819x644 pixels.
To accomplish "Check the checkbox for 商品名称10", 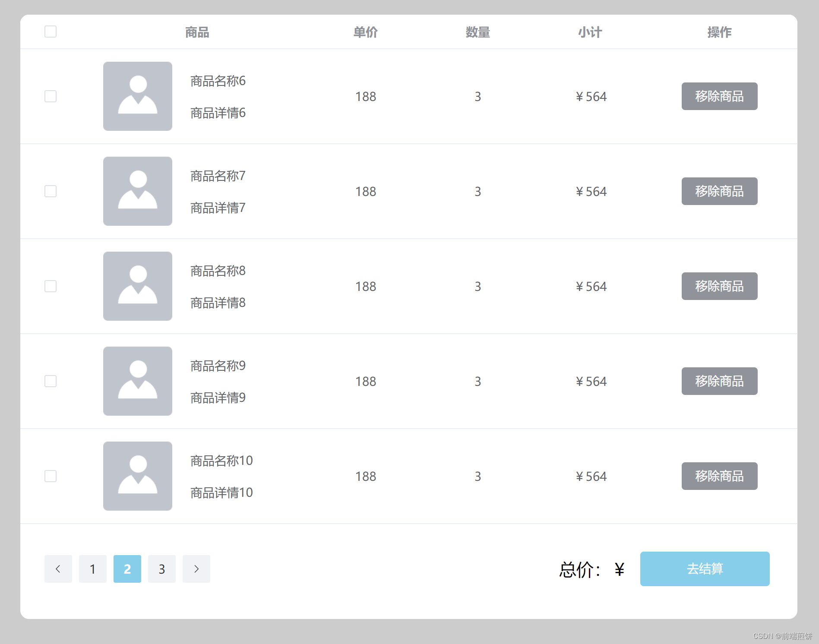I will coord(51,476).
